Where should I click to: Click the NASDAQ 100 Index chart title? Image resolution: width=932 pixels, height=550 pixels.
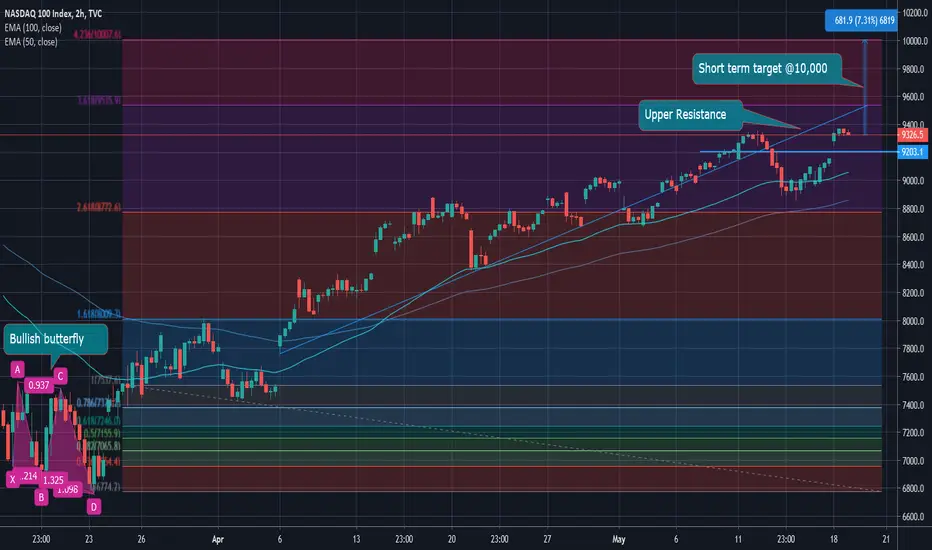point(53,13)
